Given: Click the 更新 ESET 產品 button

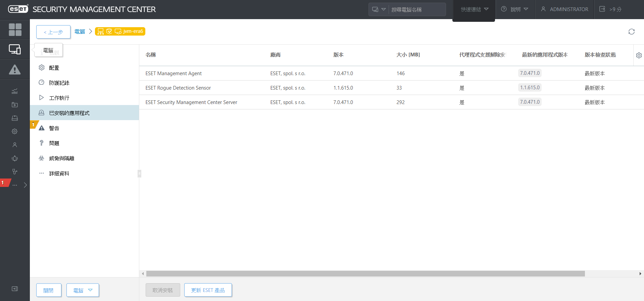Looking at the screenshot, I should coord(208,290).
